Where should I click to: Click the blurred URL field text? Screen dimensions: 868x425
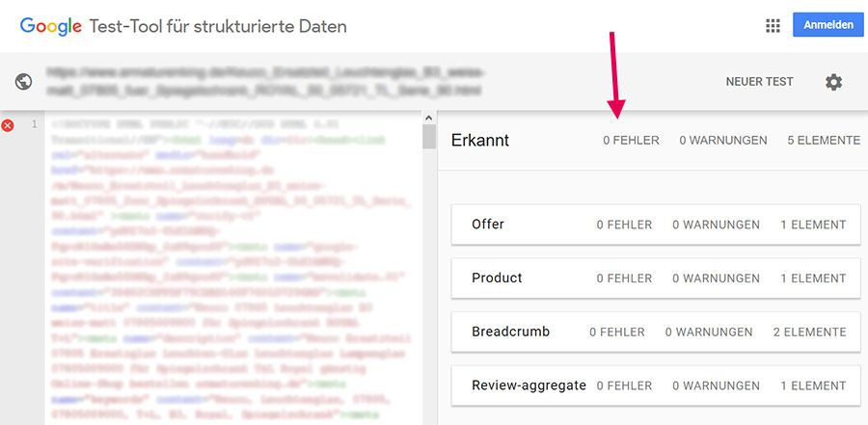(x=266, y=82)
